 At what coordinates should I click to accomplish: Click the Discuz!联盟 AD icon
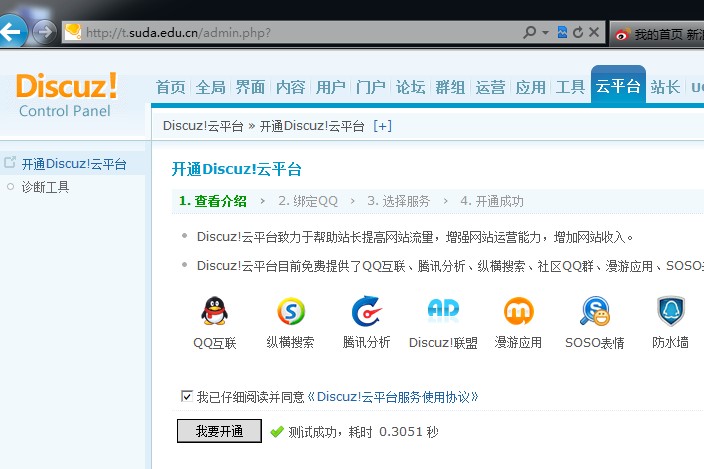(443, 310)
